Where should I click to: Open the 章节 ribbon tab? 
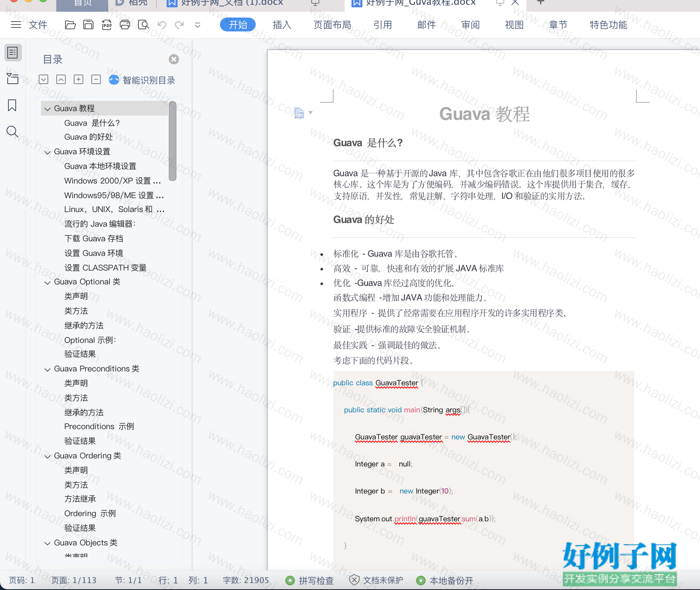558,25
